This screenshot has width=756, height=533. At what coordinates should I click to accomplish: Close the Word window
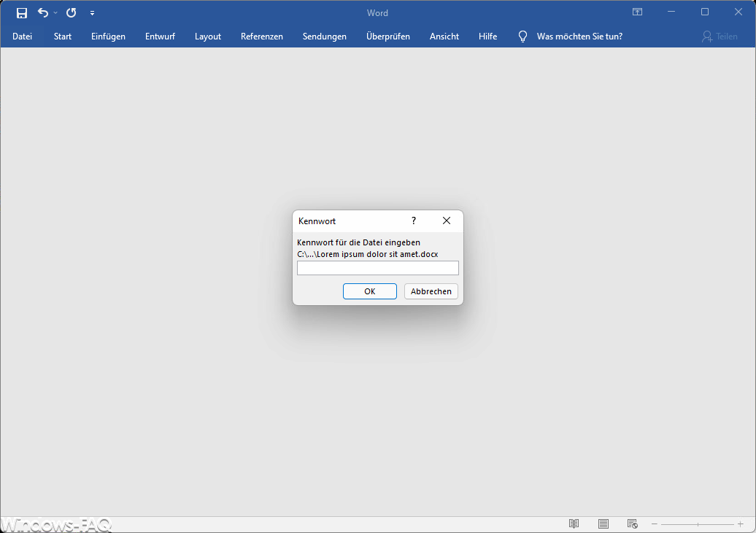pos(738,12)
